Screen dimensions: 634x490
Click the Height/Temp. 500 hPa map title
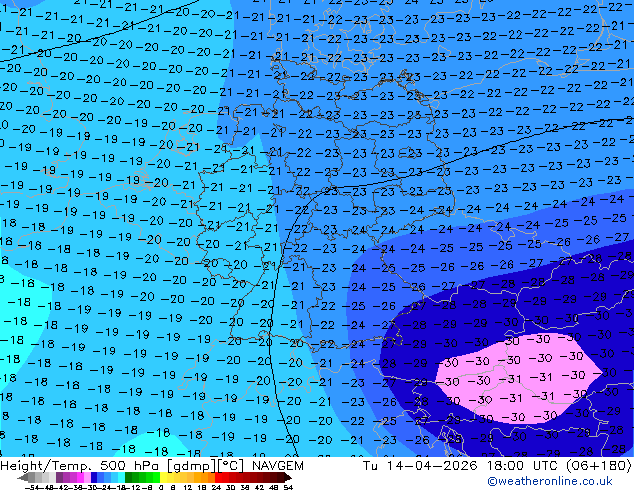78,466
